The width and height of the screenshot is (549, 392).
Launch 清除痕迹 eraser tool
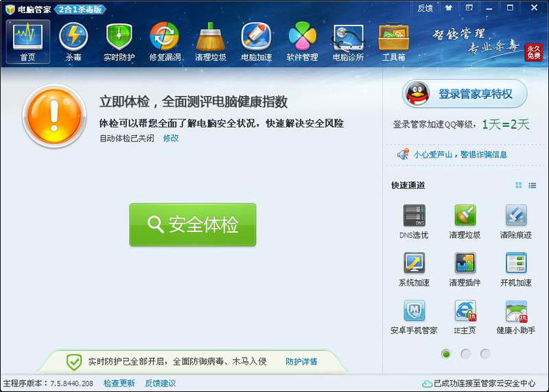[x=516, y=222]
